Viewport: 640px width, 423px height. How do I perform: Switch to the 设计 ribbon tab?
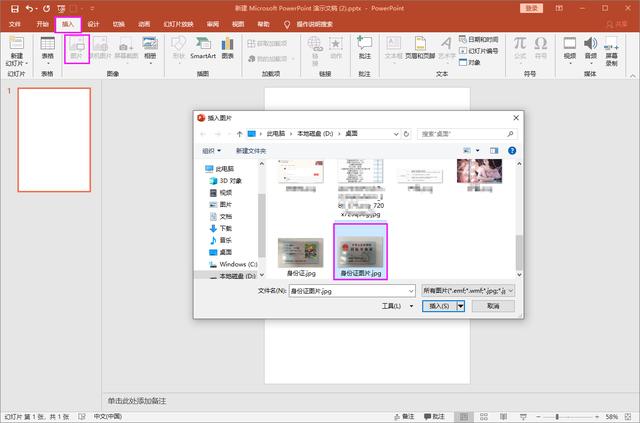point(93,22)
